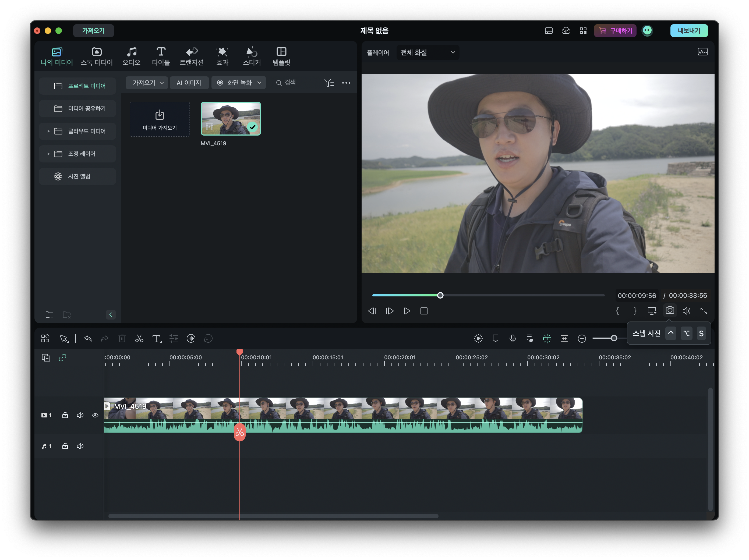Screen dimensions: 749x560
Task: Switch to the 타이틀 tab
Action: (x=161, y=56)
